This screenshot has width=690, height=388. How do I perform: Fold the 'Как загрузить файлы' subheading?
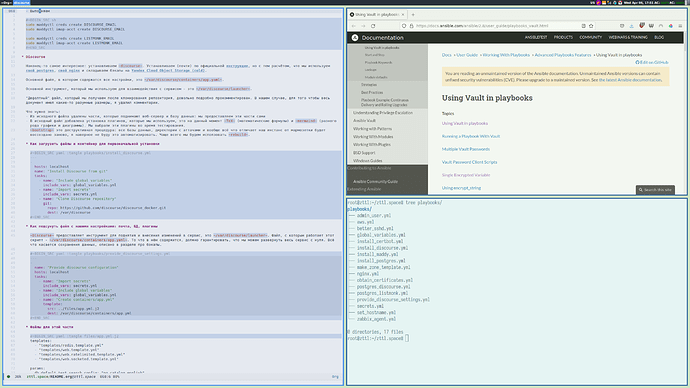pyautogui.click(x=92, y=144)
